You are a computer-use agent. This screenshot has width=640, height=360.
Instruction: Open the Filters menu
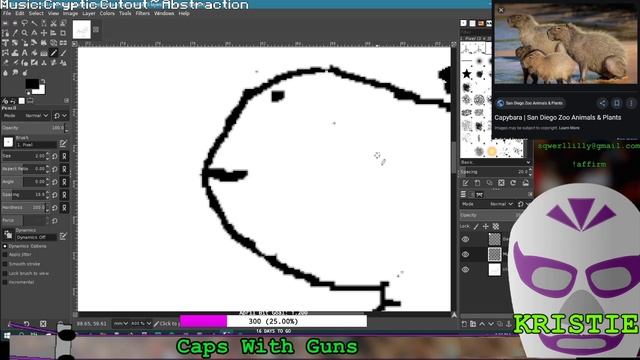click(142, 13)
